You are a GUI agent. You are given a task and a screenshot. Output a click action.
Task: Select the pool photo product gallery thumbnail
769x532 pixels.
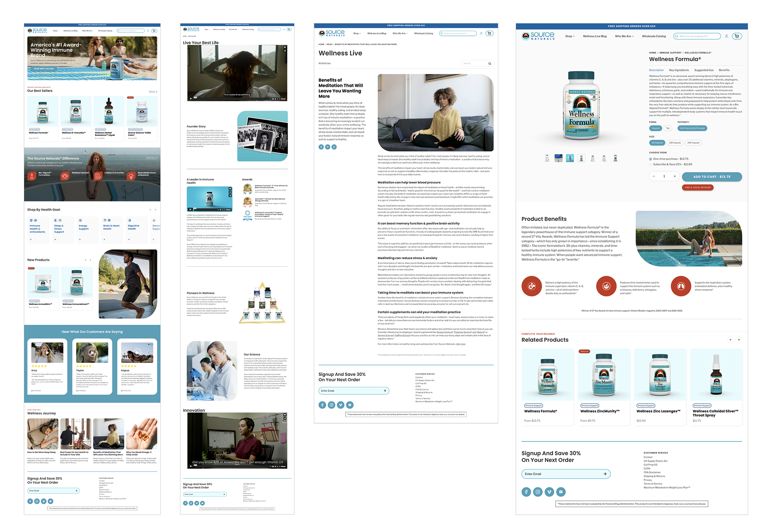click(558, 158)
